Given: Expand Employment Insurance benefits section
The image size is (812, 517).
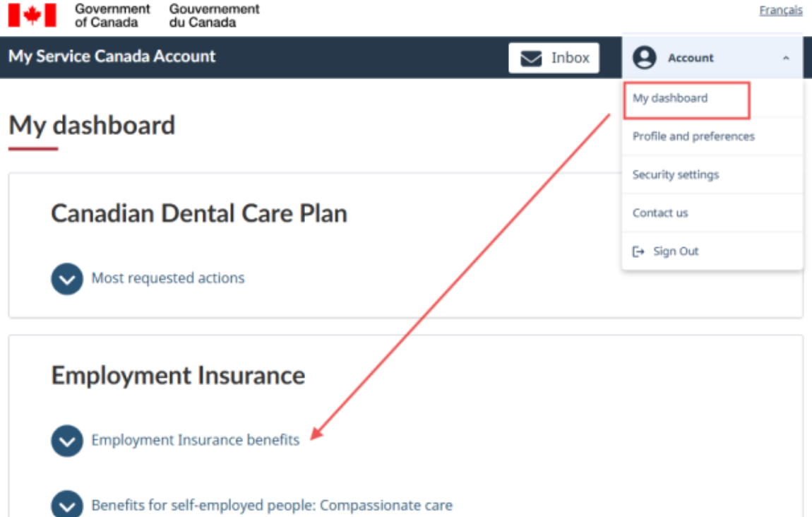Looking at the screenshot, I should [196, 441].
